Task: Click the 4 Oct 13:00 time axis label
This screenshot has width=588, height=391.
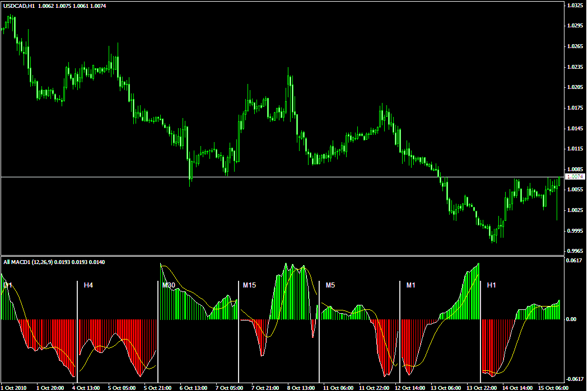Action: (x=86, y=388)
